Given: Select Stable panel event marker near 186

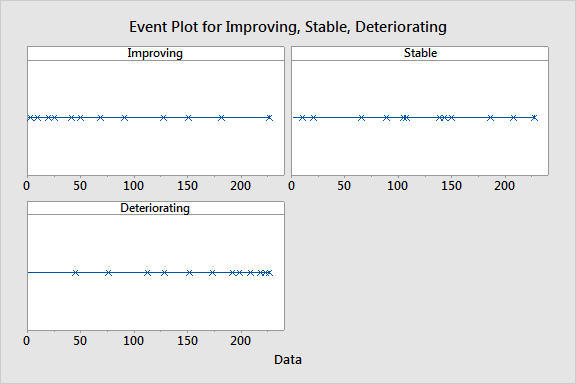Looking at the screenshot, I should pyautogui.click(x=490, y=118).
